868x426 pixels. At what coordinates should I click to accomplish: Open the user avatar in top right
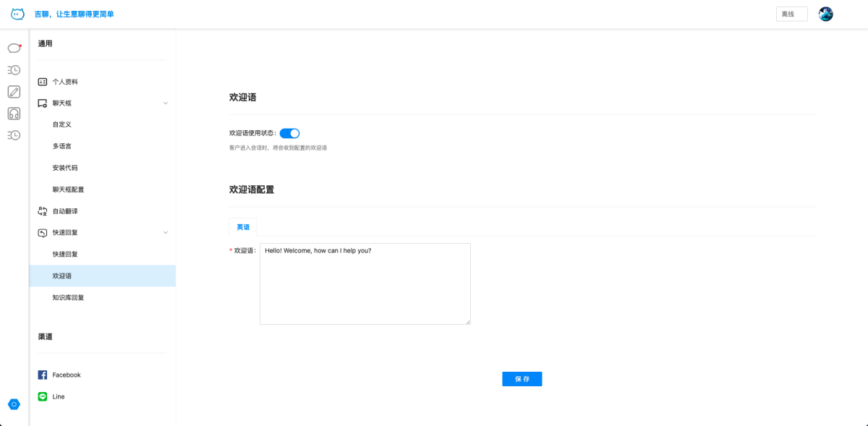[825, 14]
